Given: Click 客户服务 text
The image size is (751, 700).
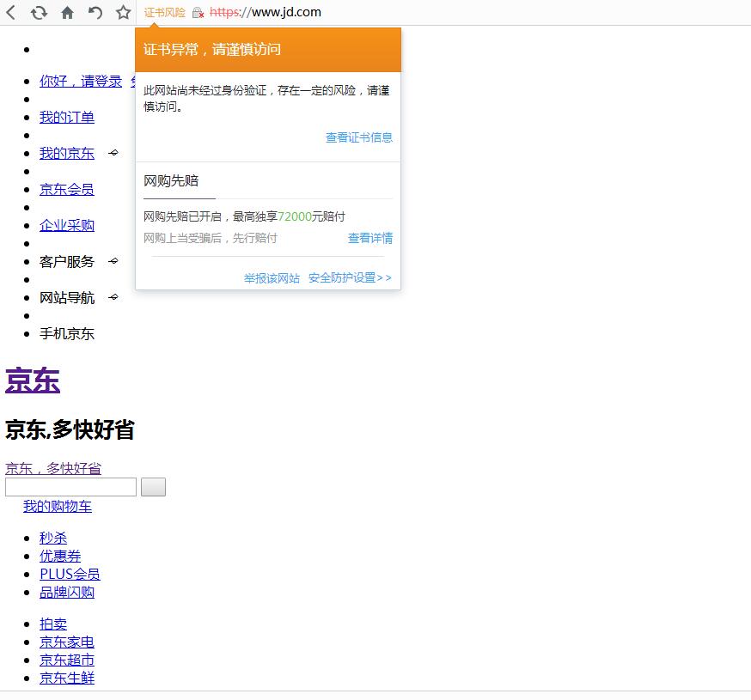Looking at the screenshot, I should 67,261.
